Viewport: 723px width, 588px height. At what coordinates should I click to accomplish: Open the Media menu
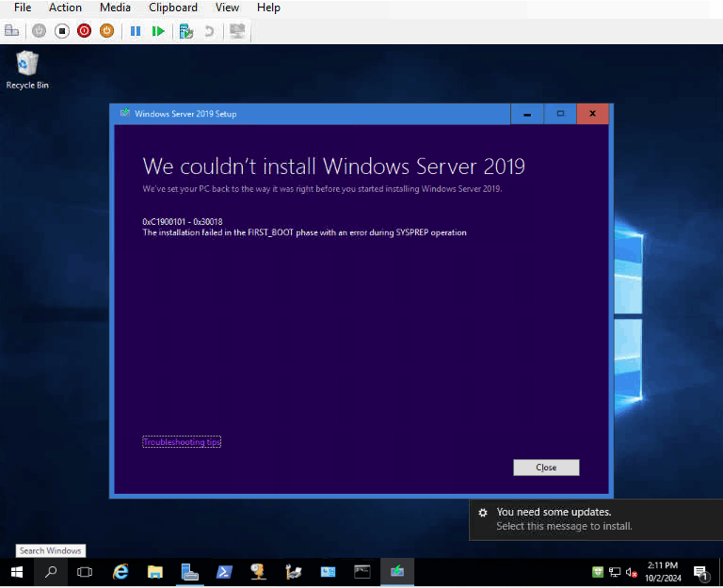tap(115, 8)
